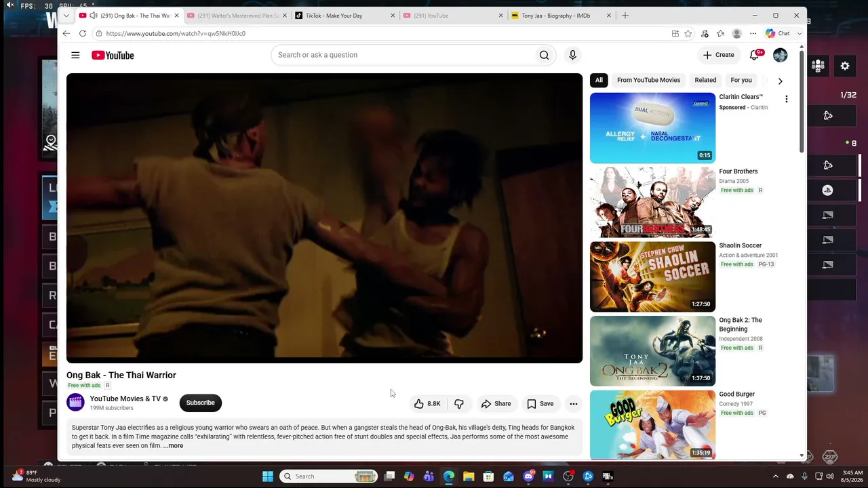The height and width of the screenshot is (488, 868).
Task: Like the Ong Bak video
Action: pos(427,404)
